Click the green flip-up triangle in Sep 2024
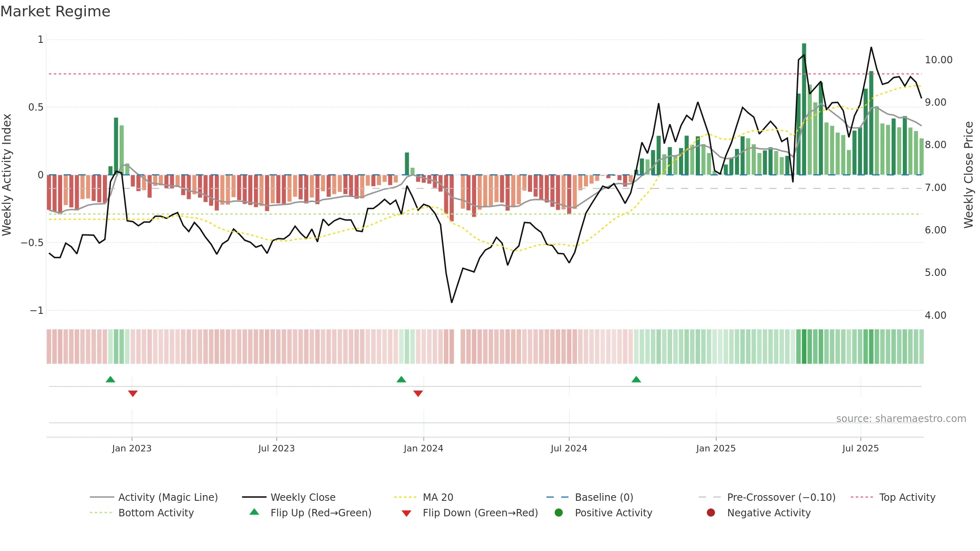Screen dimensions: 980x551 coord(636,379)
